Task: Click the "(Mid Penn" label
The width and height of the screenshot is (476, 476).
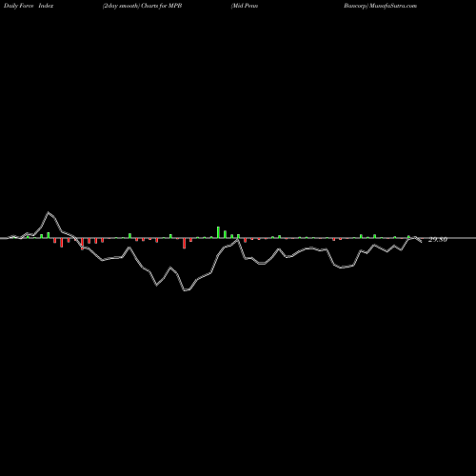Action: click(245, 6)
